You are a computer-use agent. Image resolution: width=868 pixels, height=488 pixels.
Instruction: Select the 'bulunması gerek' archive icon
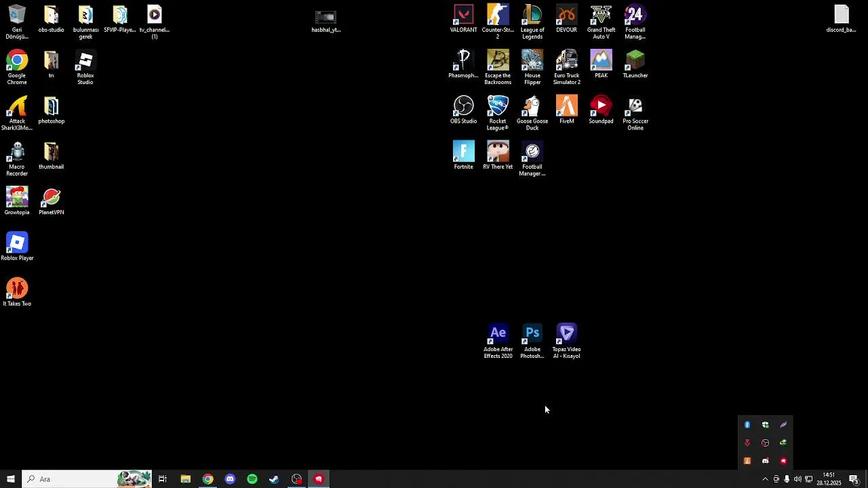85,22
